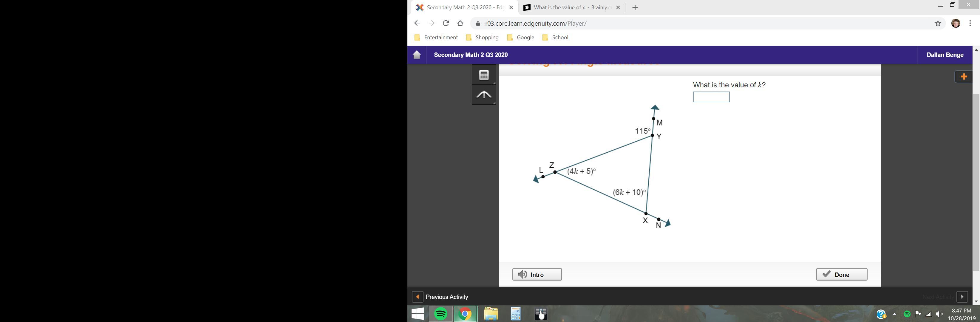Viewport: 980px width, 322px height.
Task: Click the volume icon in system tray
Action: click(939, 314)
